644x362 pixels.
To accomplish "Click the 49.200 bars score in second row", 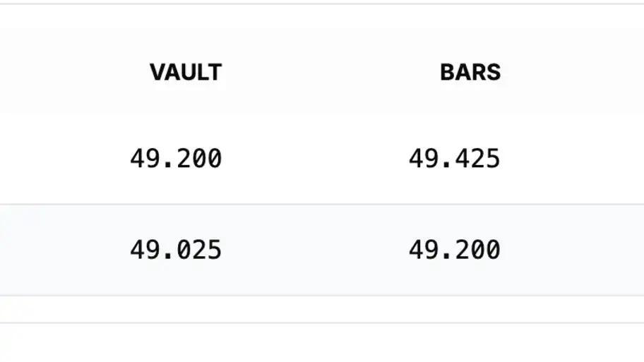I will [454, 250].
